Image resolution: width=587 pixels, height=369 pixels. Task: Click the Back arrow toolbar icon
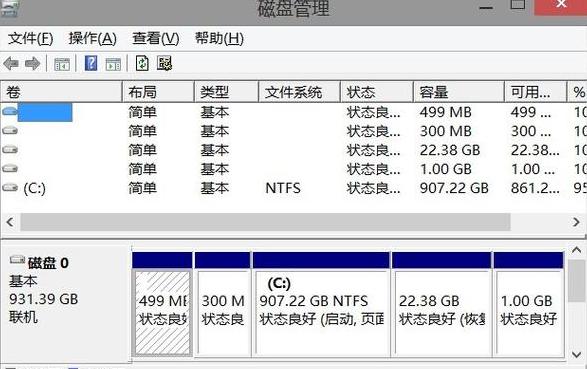(x=11, y=64)
